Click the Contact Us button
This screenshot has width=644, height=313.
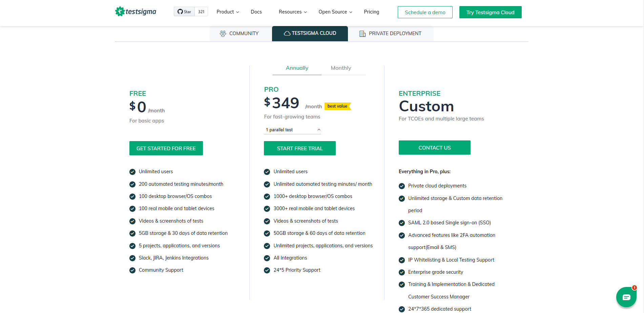tap(435, 148)
